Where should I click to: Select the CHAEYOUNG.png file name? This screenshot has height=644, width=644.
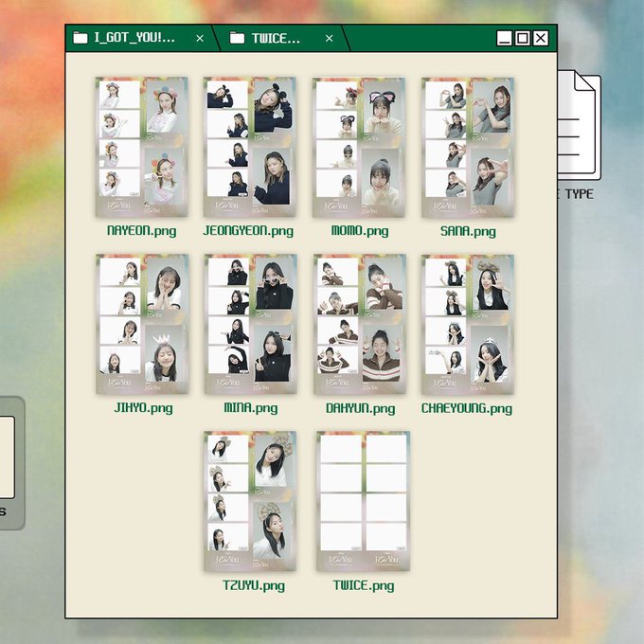pos(467,409)
